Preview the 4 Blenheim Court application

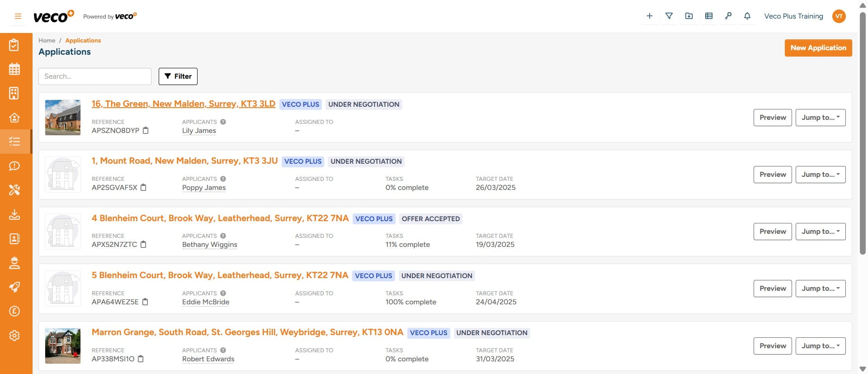(773, 232)
